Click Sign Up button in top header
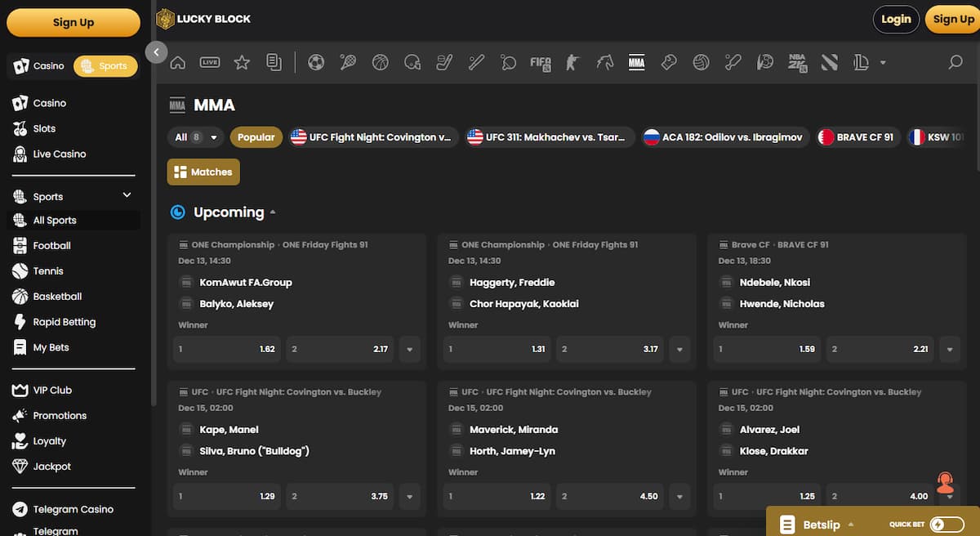Image resolution: width=980 pixels, height=536 pixels. [x=952, y=20]
